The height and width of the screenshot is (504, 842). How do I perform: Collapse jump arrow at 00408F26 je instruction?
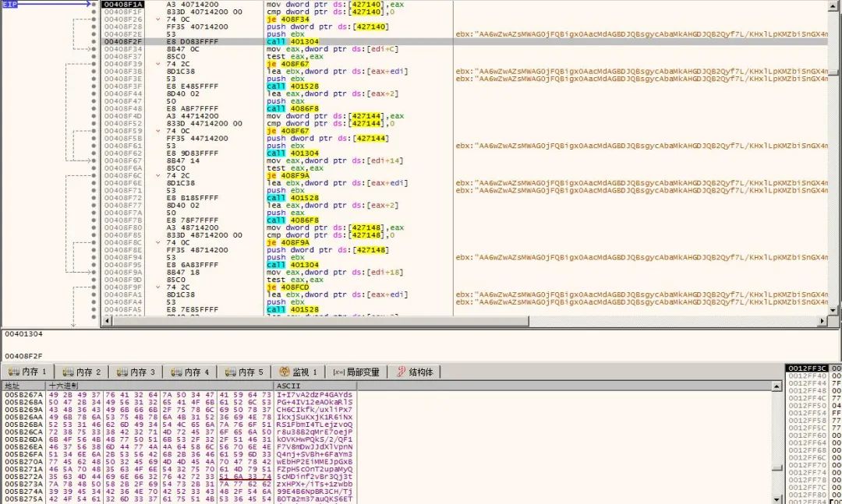click(x=159, y=19)
